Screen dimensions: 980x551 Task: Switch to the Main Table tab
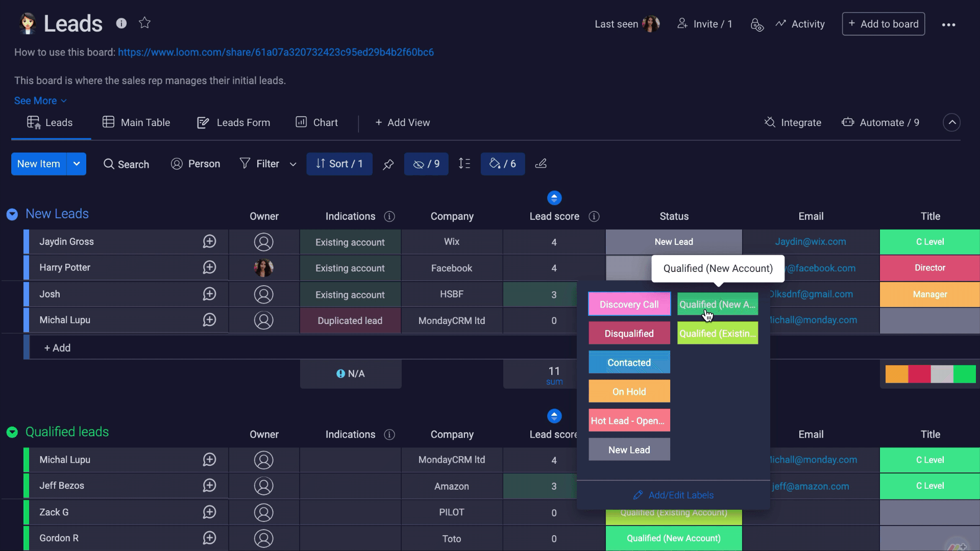(x=136, y=122)
